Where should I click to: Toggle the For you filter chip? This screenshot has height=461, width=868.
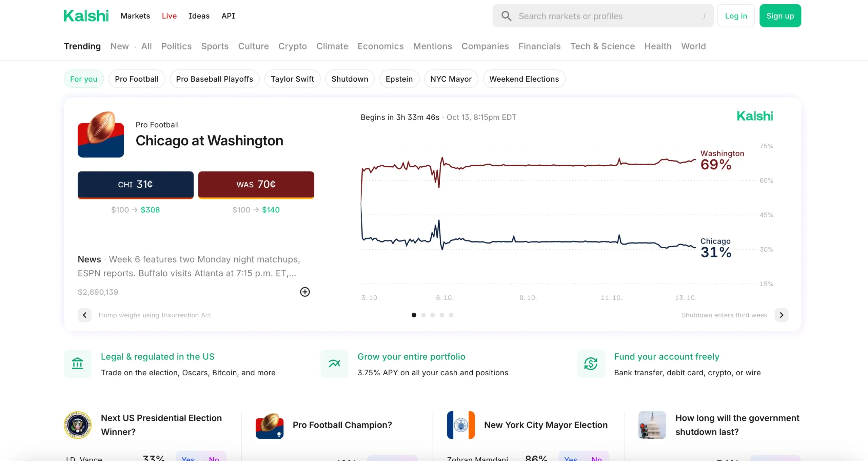(x=84, y=79)
